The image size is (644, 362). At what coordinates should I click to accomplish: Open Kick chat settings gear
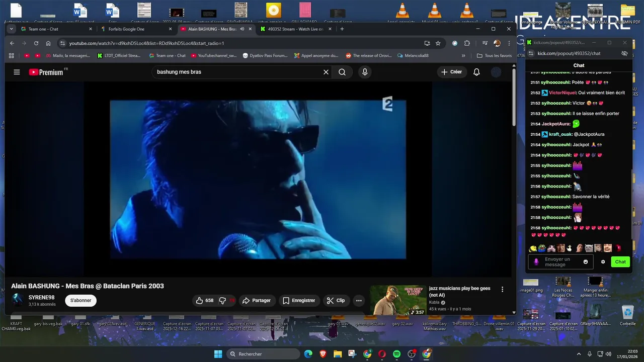coord(603,261)
